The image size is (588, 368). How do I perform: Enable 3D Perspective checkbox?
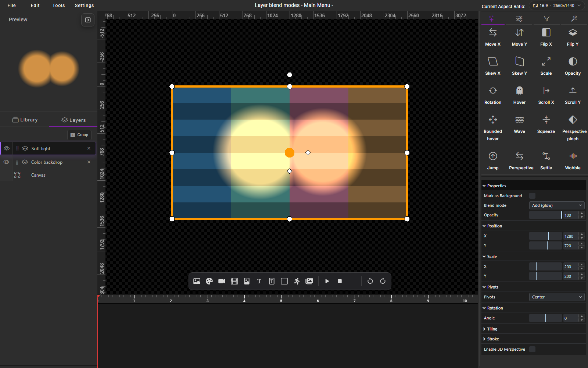pos(532,349)
